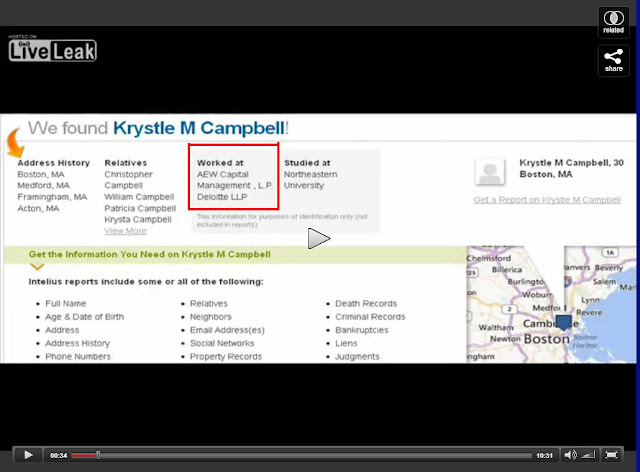
Task: Click the elapsed time 00:34
Action: [58, 455]
